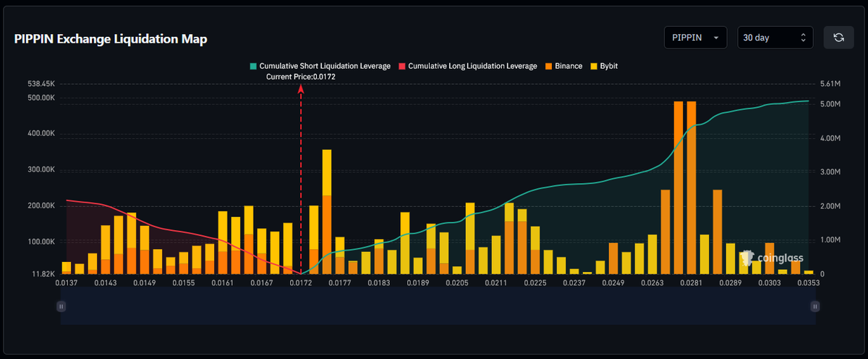Image resolution: width=868 pixels, height=359 pixels.
Task: Click the red long leverage legend swatch
Action: (402, 67)
